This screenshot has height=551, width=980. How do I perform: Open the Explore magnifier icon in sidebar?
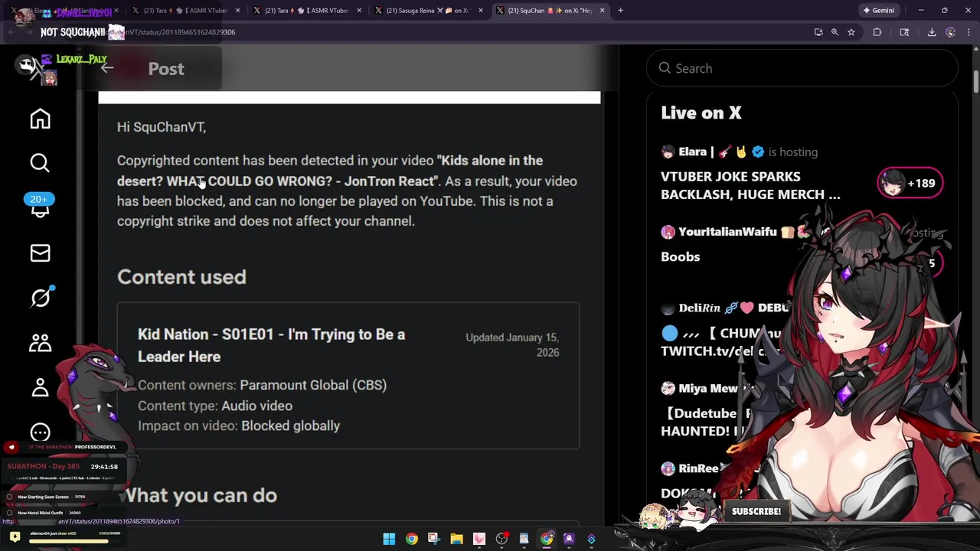tap(40, 163)
